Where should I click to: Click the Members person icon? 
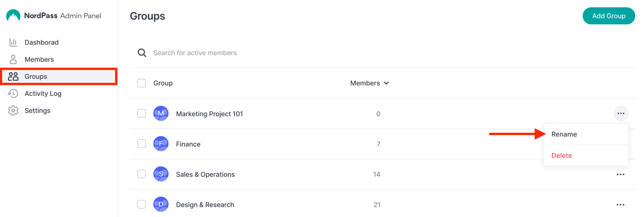point(13,59)
